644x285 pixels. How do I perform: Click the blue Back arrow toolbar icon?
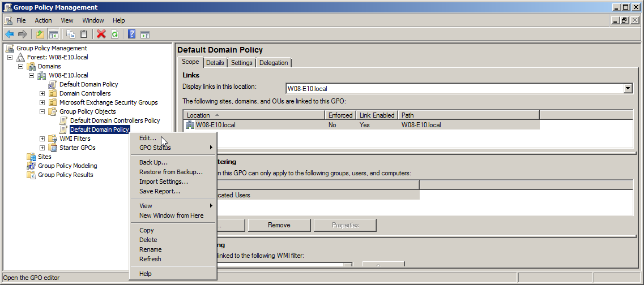(10, 34)
